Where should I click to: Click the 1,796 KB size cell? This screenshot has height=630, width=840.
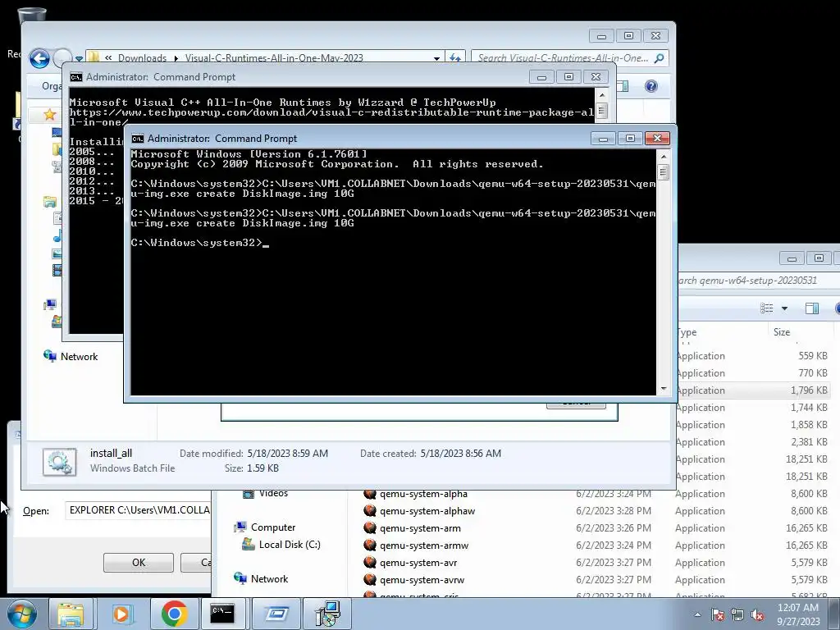tap(808, 390)
